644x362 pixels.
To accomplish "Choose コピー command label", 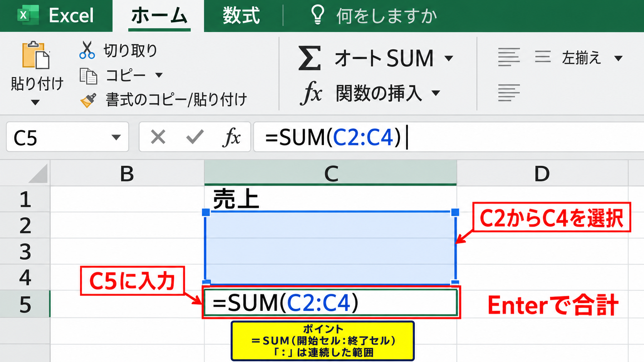I will click(x=126, y=75).
